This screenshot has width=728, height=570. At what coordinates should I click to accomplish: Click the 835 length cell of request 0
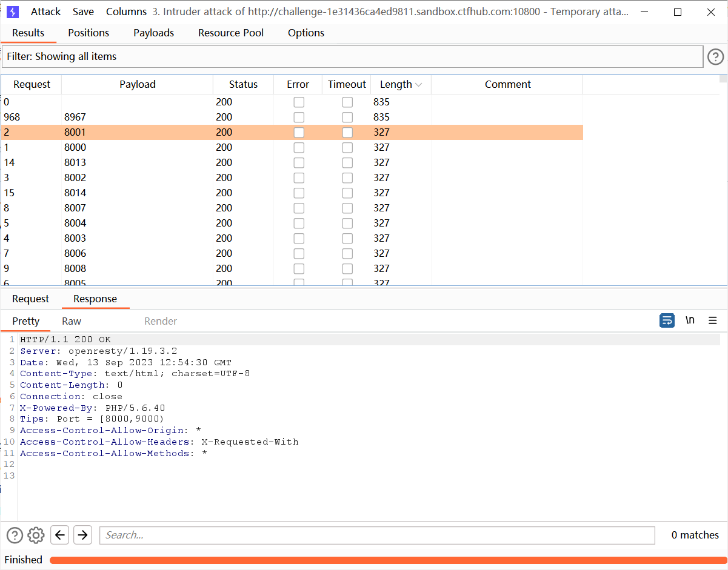(401, 102)
